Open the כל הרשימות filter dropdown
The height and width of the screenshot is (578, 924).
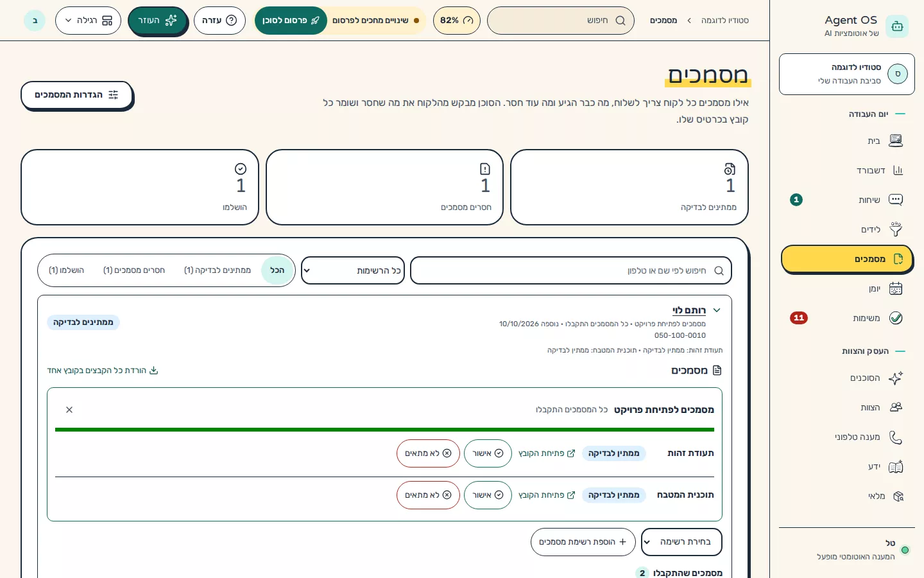point(352,270)
